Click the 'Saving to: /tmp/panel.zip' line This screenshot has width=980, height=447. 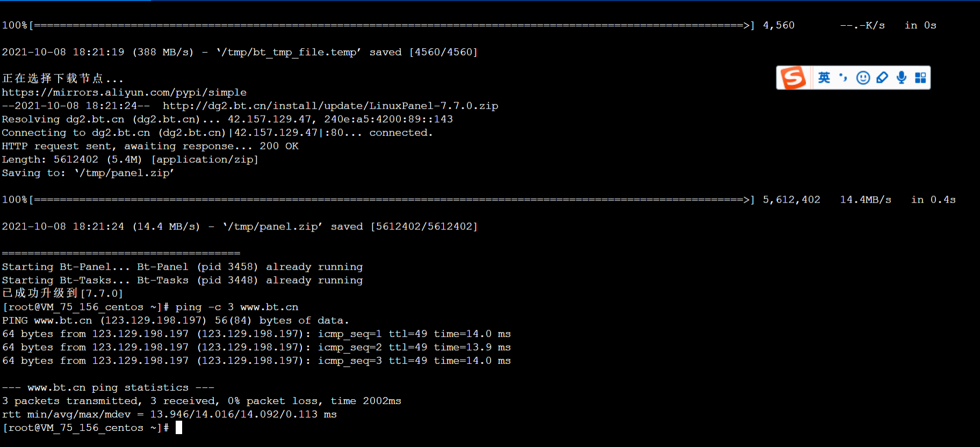pyautogui.click(x=88, y=173)
